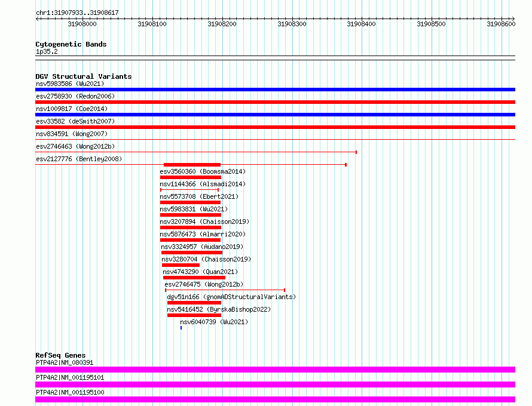Open esv33582 (deSmith2007) variant

point(75,121)
